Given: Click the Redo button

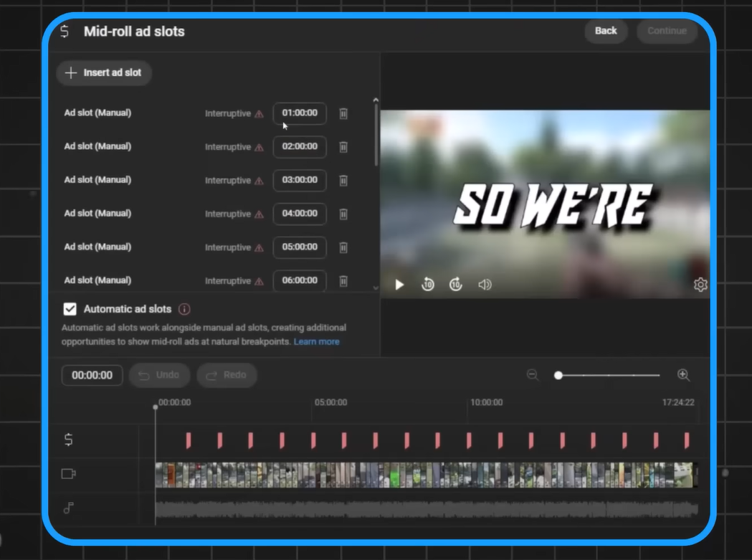Looking at the screenshot, I should pyautogui.click(x=227, y=375).
